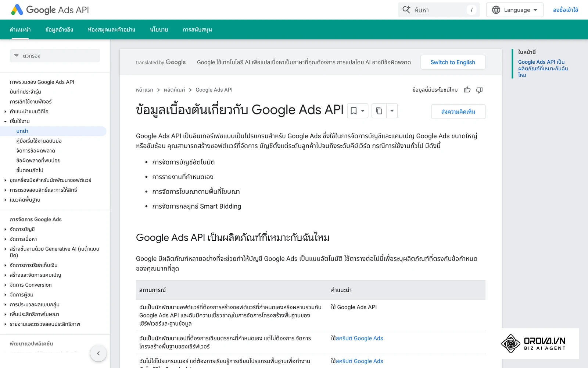Expand the จัดการบัญชี section
The height and width of the screenshot is (368, 588).
tap(5, 229)
